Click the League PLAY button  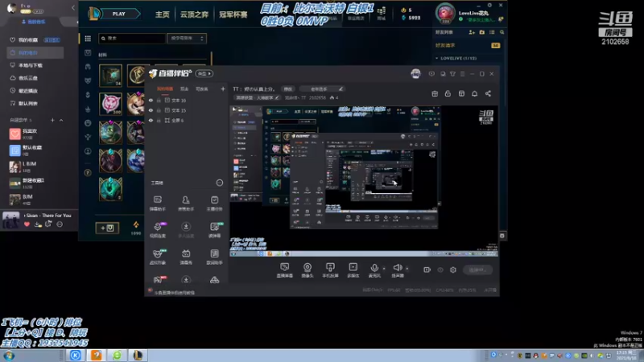119,14
